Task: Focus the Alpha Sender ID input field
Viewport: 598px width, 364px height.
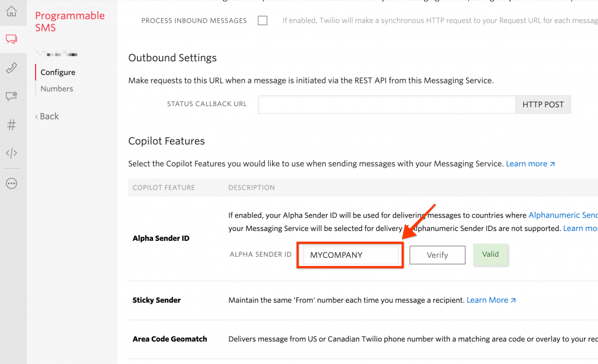Action: click(350, 255)
